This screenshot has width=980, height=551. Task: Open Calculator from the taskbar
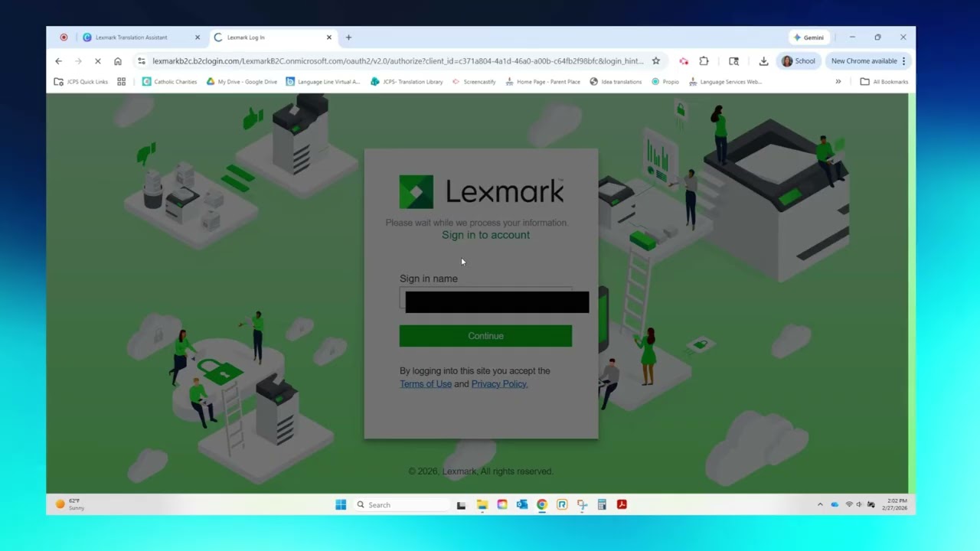click(602, 505)
